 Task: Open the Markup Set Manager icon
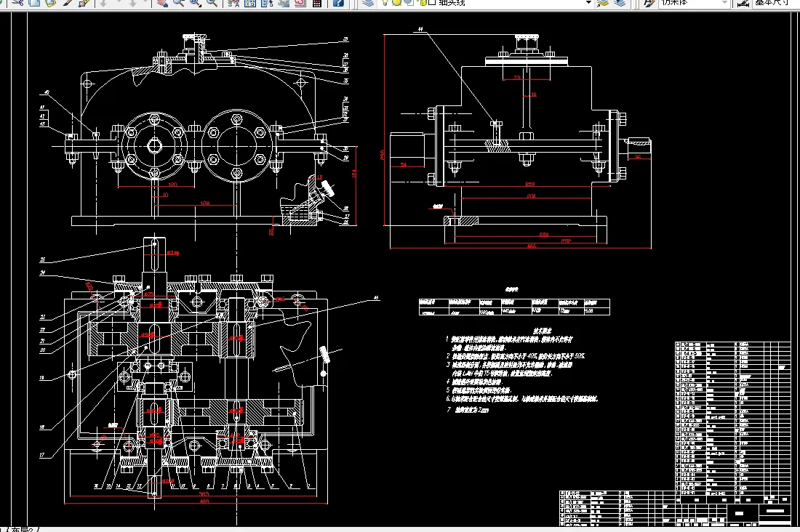300,3
